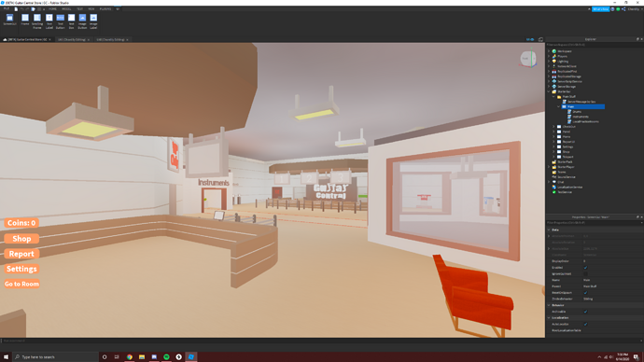
Task: Click the Settings GUI button in viewport
Action: tap(21, 269)
